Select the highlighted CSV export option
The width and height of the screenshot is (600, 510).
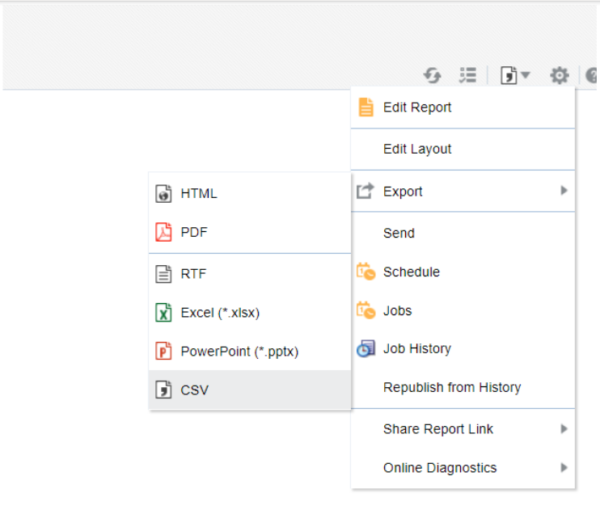coord(250,390)
